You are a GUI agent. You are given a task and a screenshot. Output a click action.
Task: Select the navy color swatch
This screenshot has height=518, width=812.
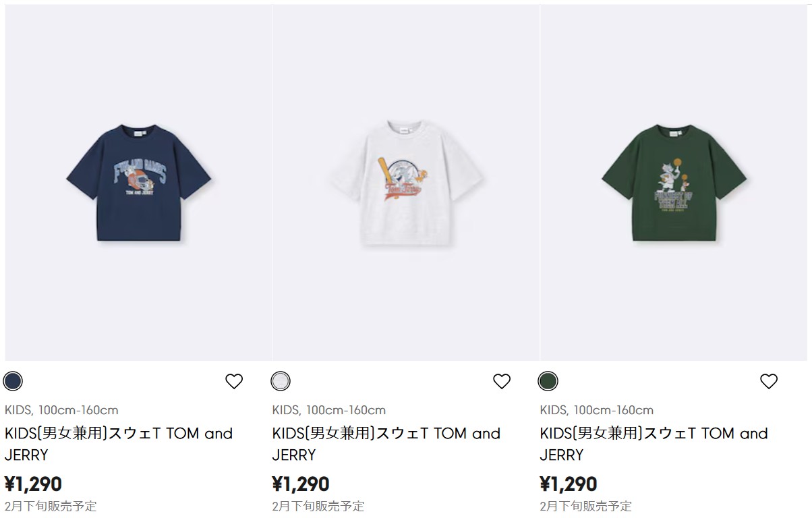click(x=13, y=381)
